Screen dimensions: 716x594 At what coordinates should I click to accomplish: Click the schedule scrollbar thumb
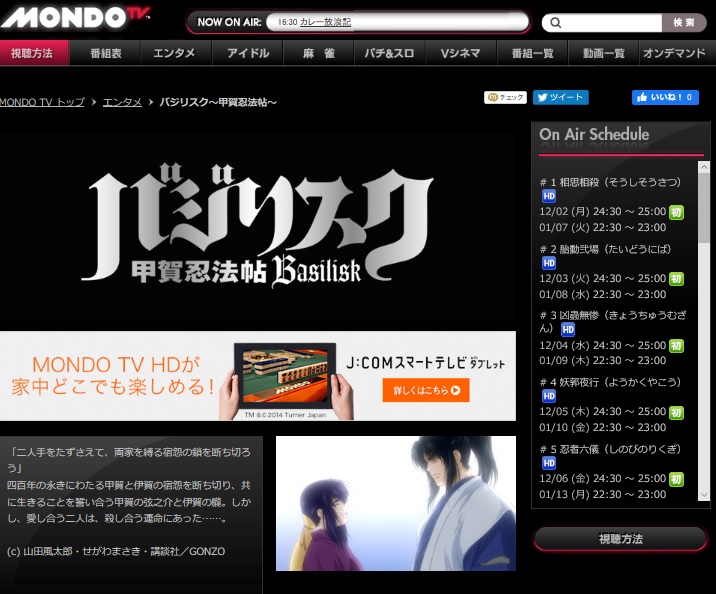[704, 208]
